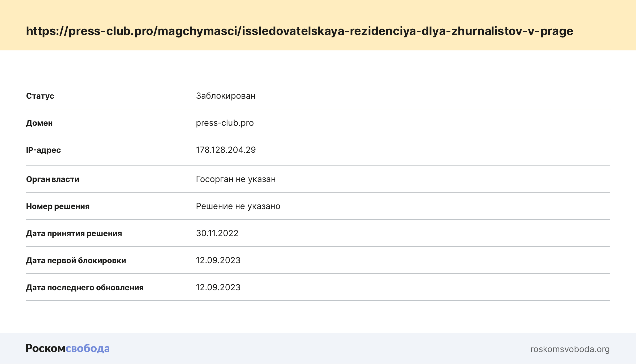Click the Дата первой блокировки date value
Screen dimensions: 636x364
[218, 260]
